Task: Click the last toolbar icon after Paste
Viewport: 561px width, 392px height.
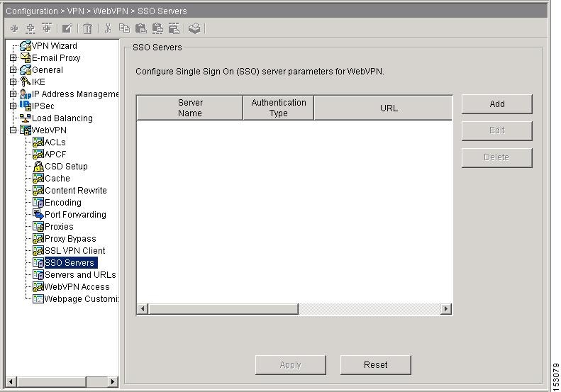Action: coord(194,28)
